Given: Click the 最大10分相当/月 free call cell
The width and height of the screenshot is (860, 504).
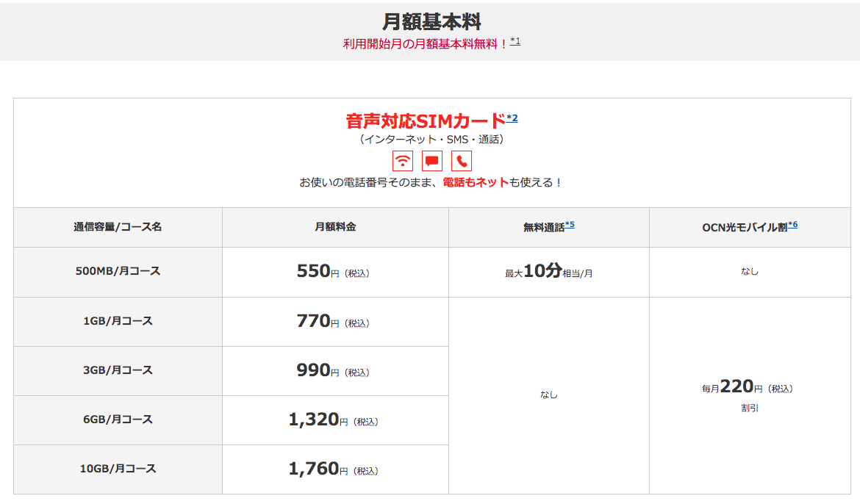Looking at the screenshot, I should pyautogui.click(x=548, y=272).
